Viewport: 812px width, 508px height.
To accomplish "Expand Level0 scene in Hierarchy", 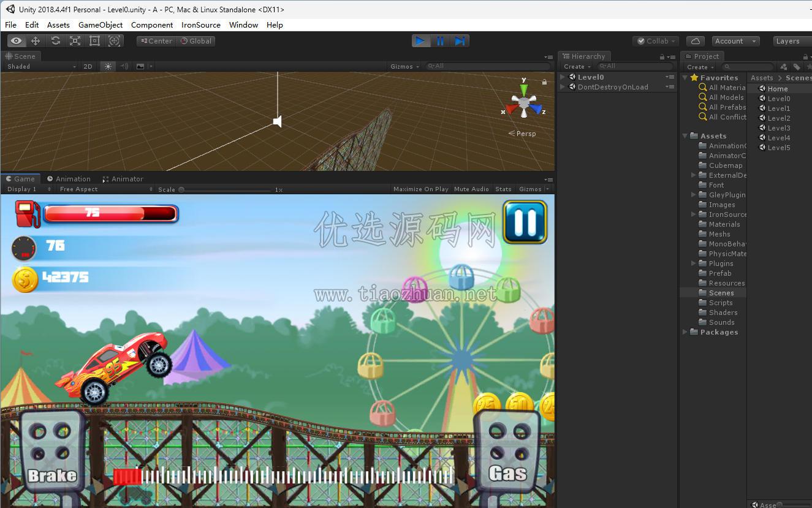I will coord(563,77).
